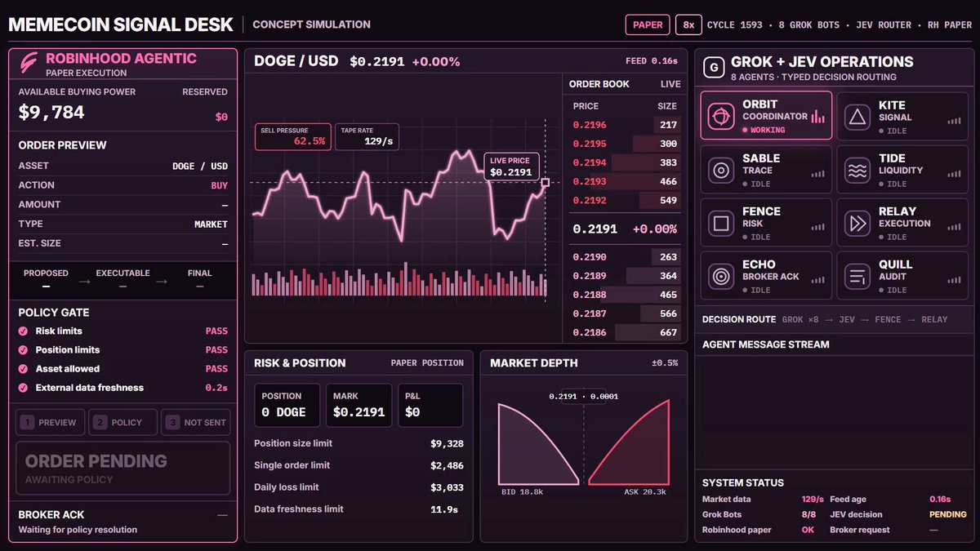Image resolution: width=980 pixels, height=551 pixels.
Task: Select the RELAY execution arrow icon
Action: tap(857, 224)
